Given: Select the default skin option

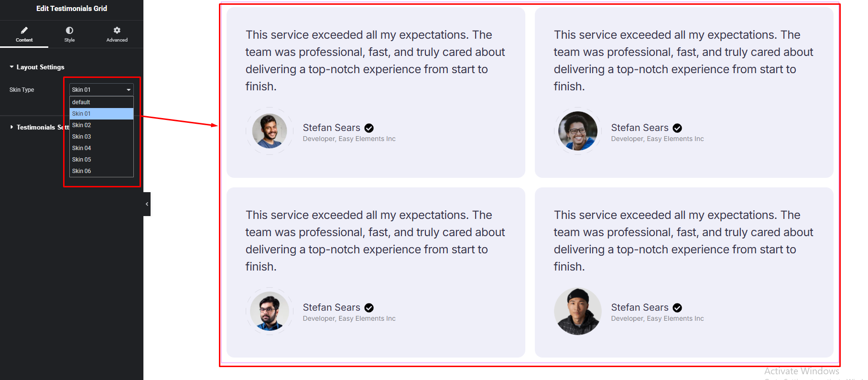Looking at the screenshot, I should pos(101,102).
